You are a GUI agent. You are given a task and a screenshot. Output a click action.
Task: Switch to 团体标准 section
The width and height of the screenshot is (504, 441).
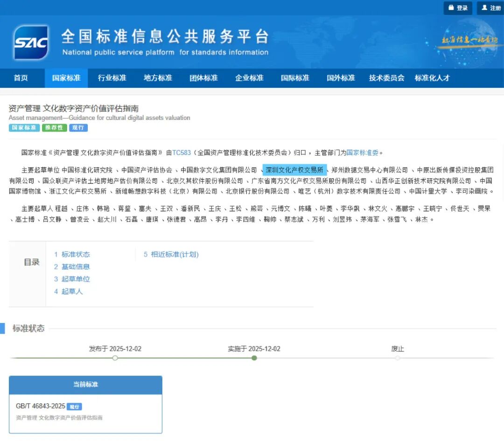[x=203, y=78]
